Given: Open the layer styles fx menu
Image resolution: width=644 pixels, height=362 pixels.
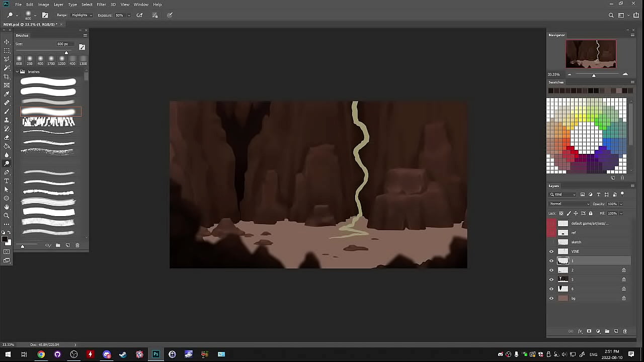Looking at the screenshot, I should pyautogui.click(x=580, y=331).
